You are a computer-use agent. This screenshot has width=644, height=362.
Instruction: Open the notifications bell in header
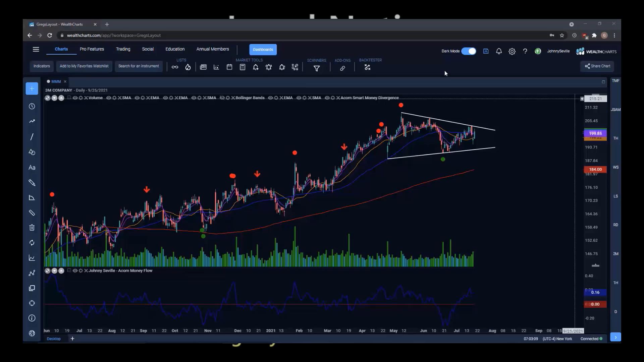[499, 51]
